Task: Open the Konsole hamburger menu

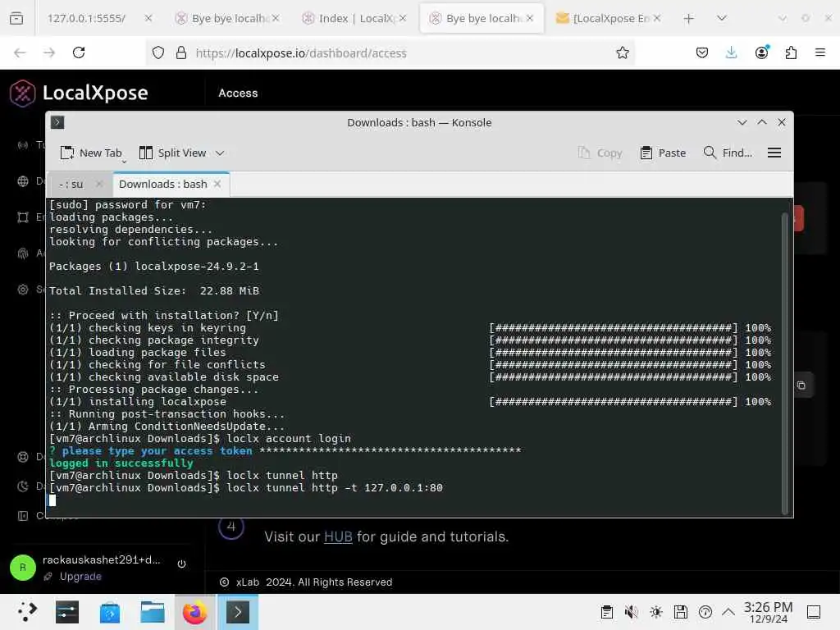Action: click(774, 153)
